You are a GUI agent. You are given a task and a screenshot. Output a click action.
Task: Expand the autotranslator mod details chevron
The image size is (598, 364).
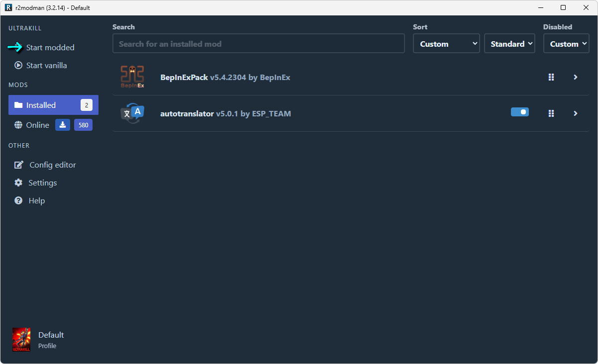tap(575, 113)
